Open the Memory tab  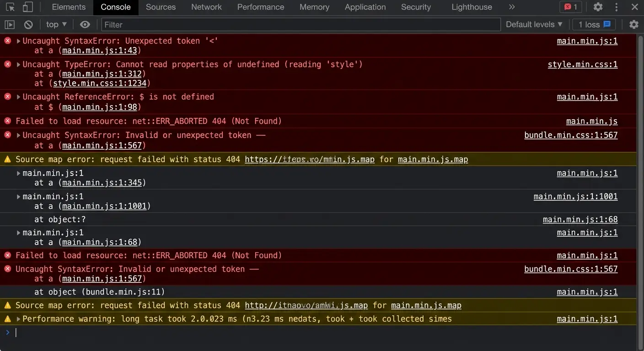coord(314,7)
